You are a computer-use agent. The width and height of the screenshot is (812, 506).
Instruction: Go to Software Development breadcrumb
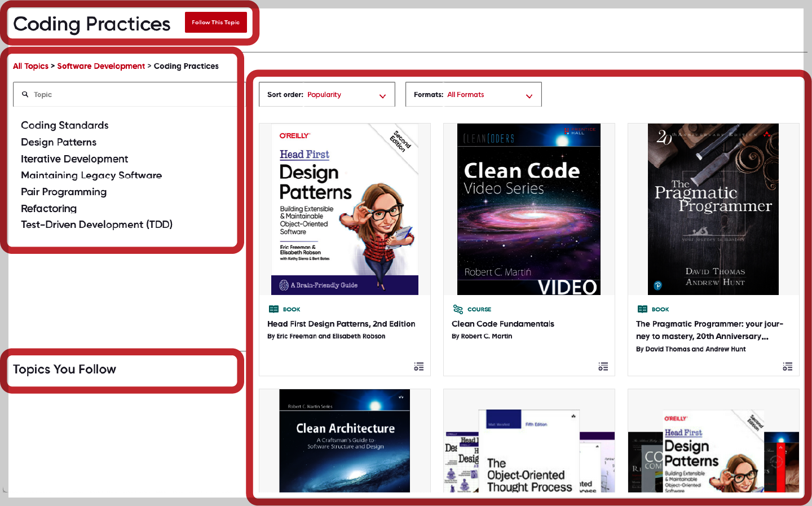(x=101, y=66)
